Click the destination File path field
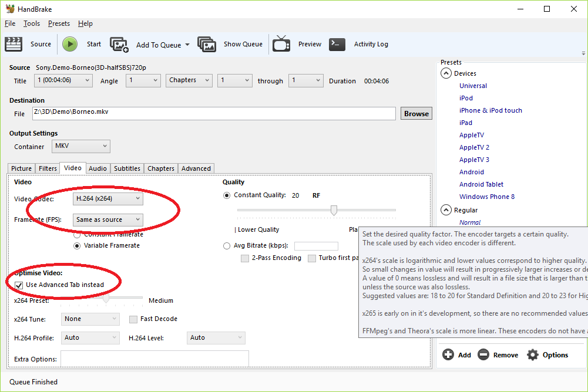The width and height of the screenshot is (588, 392). (x=214, y=113)
